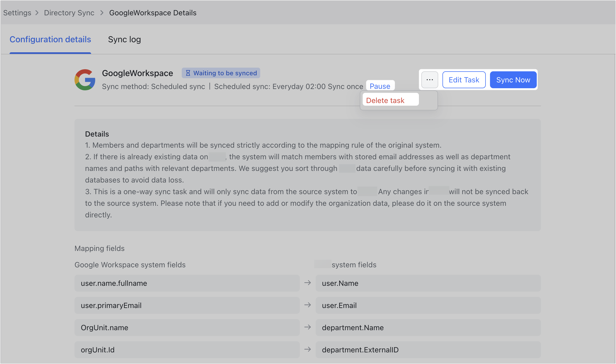
Task: Navigate to Directory Sync breadcrumb link
Action: [x=69, y=13]
